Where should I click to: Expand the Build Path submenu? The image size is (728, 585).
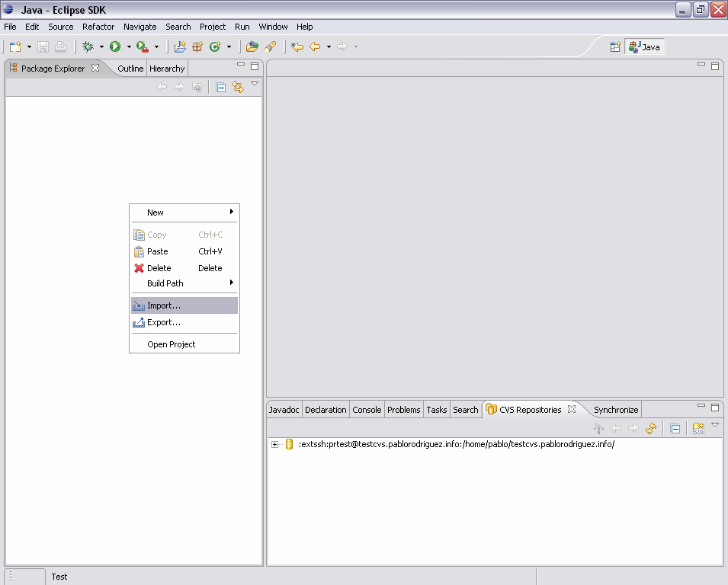tap(184, 283)
